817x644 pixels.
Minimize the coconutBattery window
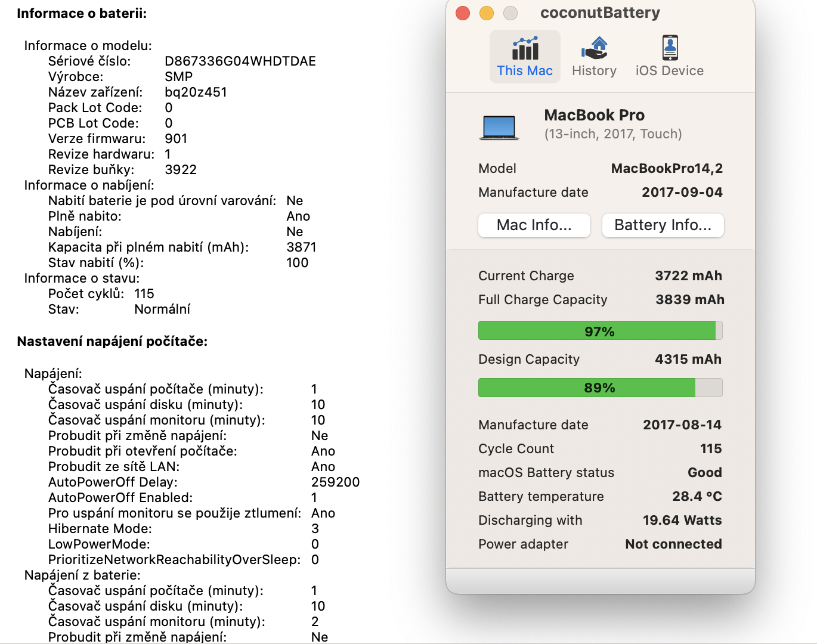click(487, 13)
